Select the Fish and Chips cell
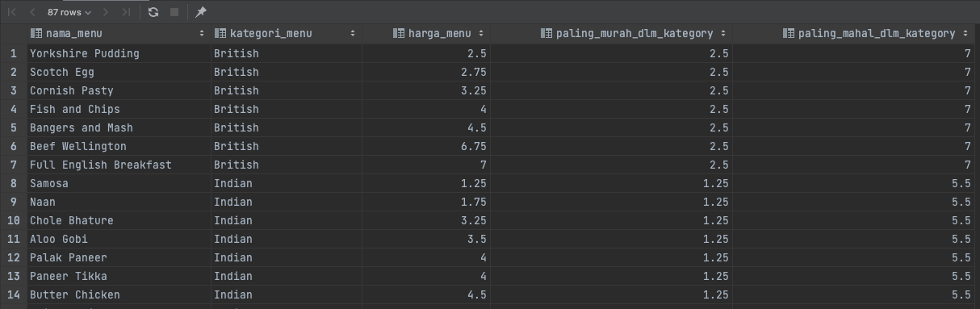The height and width of the screenshot is (309, 980). tap(118, 109)
